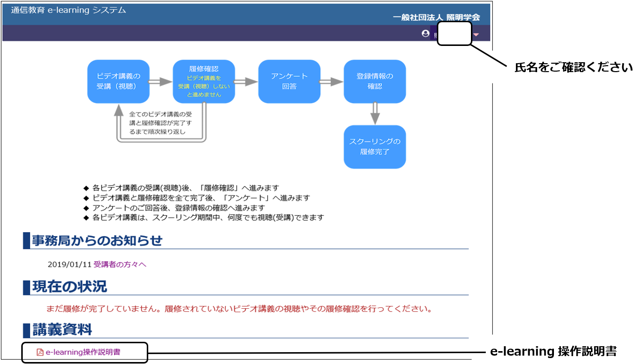Screen dimensions: 633x364
Task: Click the 講義資料 heading
Action: pos(62,329)
